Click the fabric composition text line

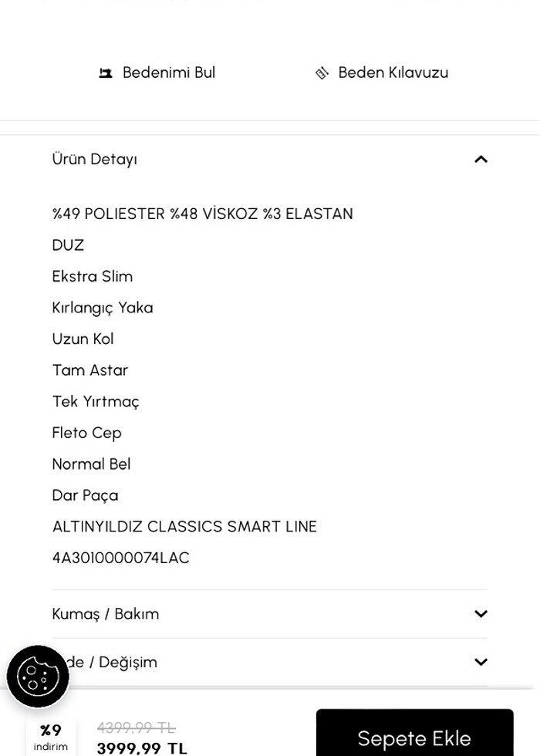(202, 214)
